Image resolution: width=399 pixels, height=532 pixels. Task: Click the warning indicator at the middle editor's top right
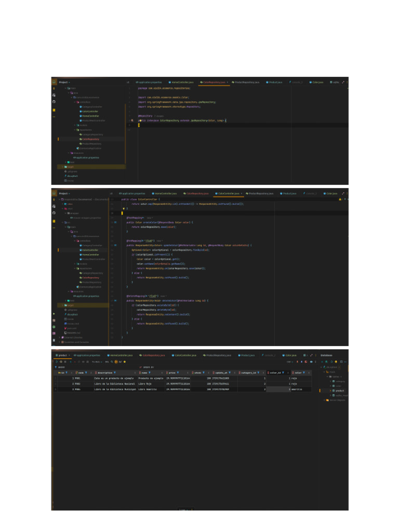(340, 198)
